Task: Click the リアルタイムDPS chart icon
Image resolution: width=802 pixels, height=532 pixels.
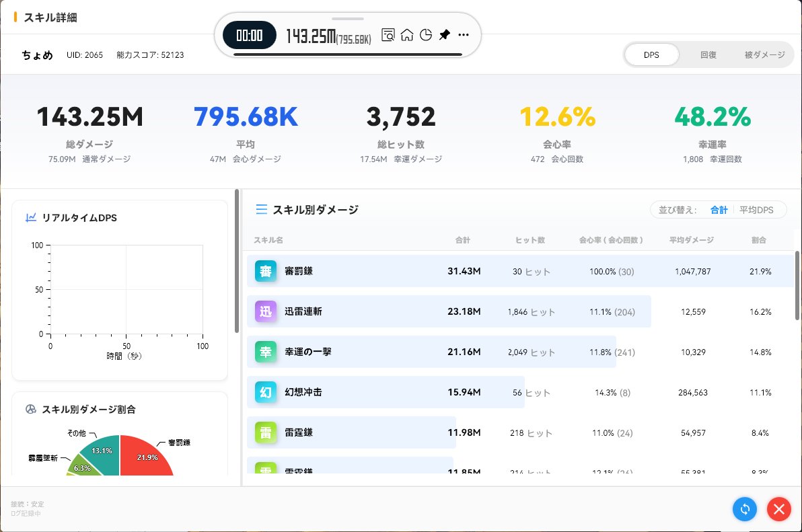Action: pyautogui.click(x=31, y=218)
